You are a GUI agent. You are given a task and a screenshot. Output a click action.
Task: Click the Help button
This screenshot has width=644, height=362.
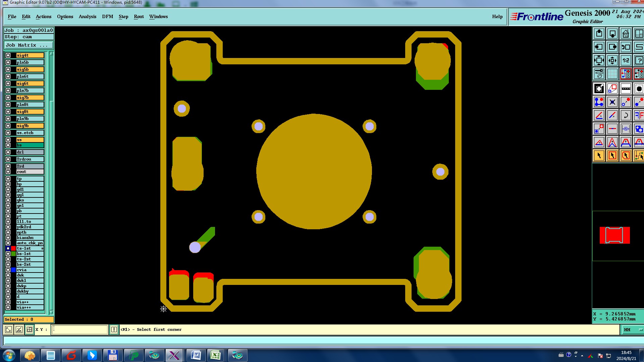click(x=497, y=16)
